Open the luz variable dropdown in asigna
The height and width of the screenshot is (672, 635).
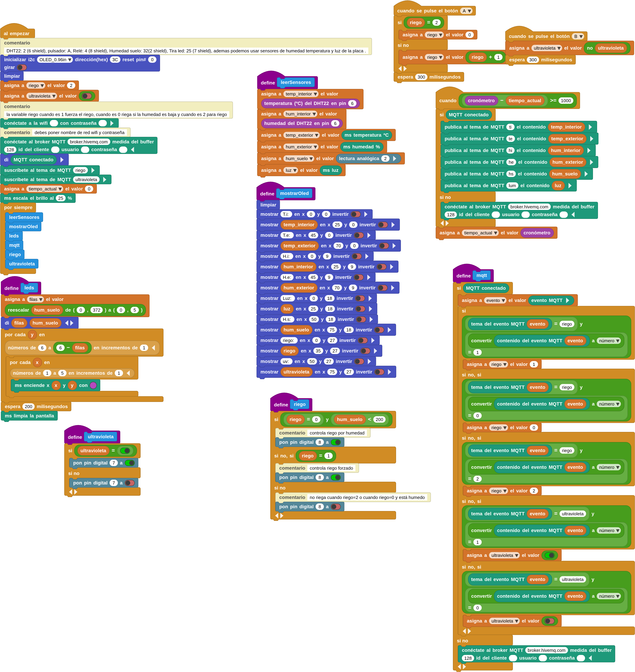click(x=290, y=170)
